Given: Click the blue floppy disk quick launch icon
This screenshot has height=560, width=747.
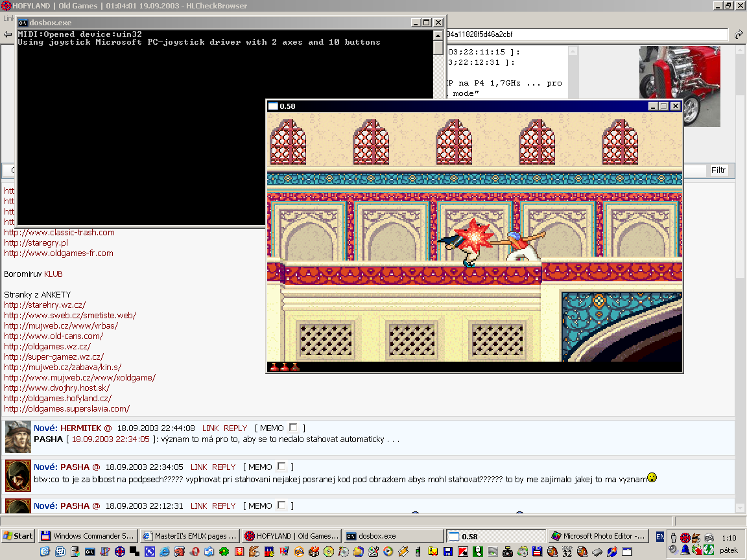Looking at the screenshot, I should pyautogui.click(x=448, y=552).
